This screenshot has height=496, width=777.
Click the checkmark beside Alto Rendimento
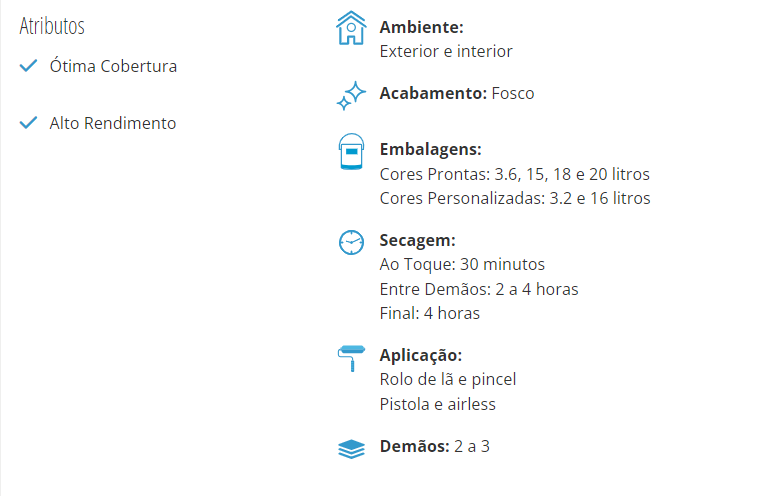(x=28, y=122)
